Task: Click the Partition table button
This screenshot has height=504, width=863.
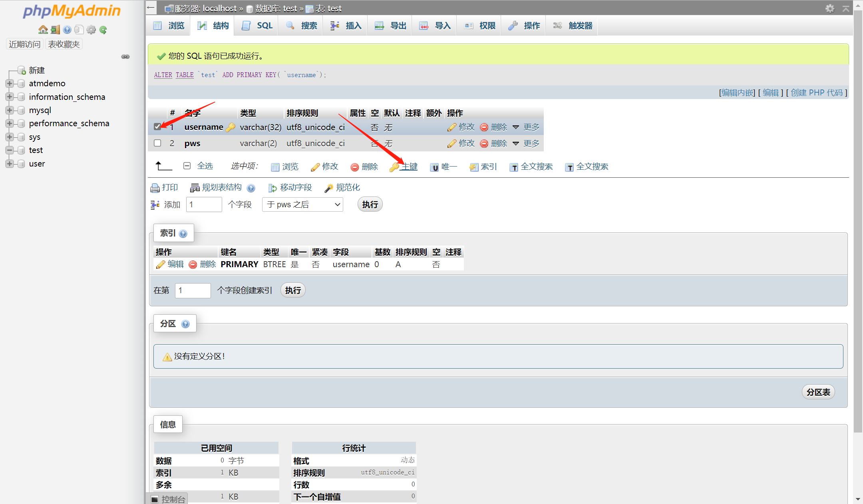Action: coord(818,392)
